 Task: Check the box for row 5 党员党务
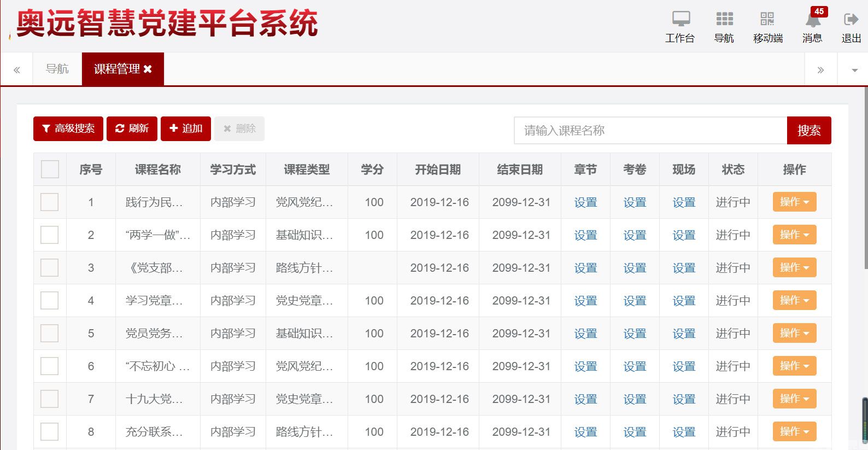tap(50, 334)
